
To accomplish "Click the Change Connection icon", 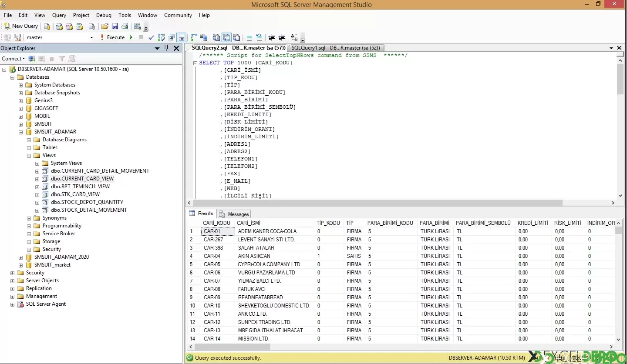I will [x=17, y=37].
